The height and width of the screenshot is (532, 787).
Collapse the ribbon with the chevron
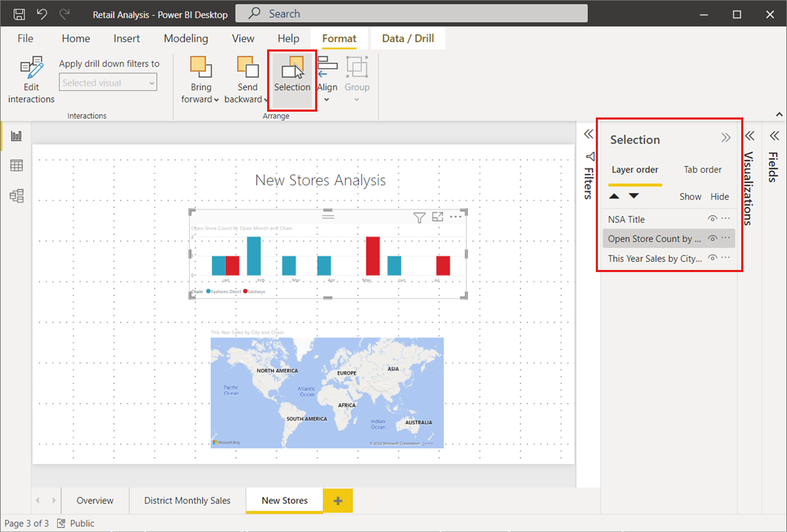pyautogui.click(x=779, y=115)
